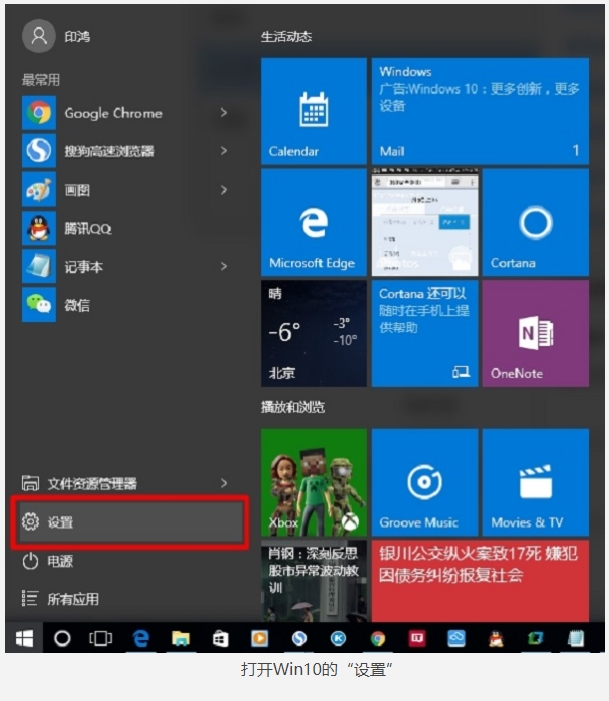Open green app icon on taskbar
The width and height of the screenshot is (609, 701).
click(536, 638)
